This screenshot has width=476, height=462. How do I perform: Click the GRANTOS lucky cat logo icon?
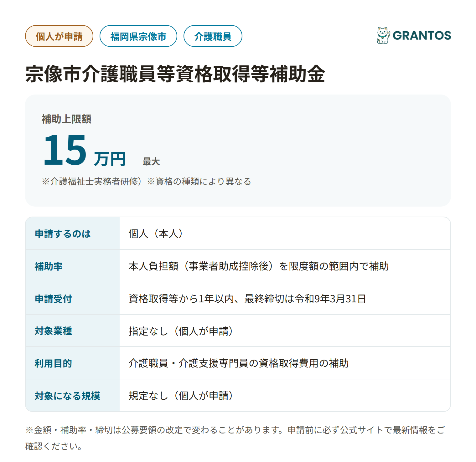[x=383, y=35]
